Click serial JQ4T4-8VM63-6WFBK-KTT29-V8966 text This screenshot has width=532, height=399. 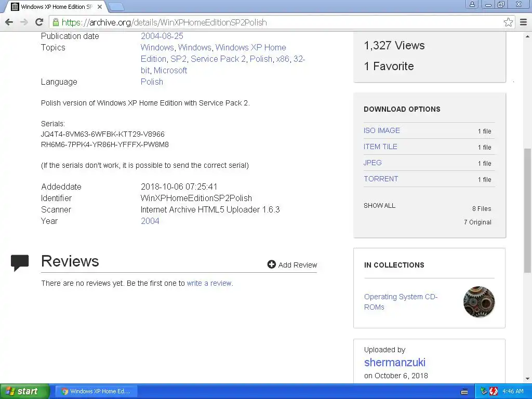pyautogui.click(x=103, y=135)
